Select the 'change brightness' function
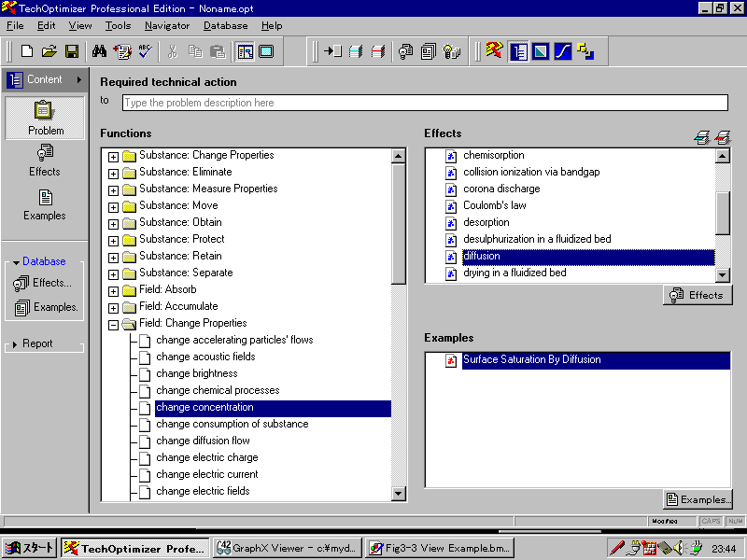The image size is (747, 560). pos(197,374)
